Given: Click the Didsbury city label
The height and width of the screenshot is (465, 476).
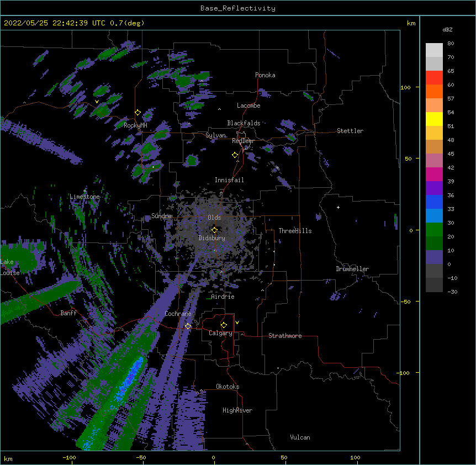Looking at the screenshot, I should (x=211, y=238).
